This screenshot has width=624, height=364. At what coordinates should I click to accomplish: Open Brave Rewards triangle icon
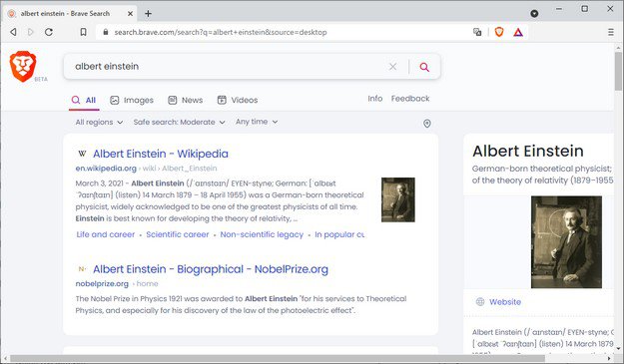518,32
